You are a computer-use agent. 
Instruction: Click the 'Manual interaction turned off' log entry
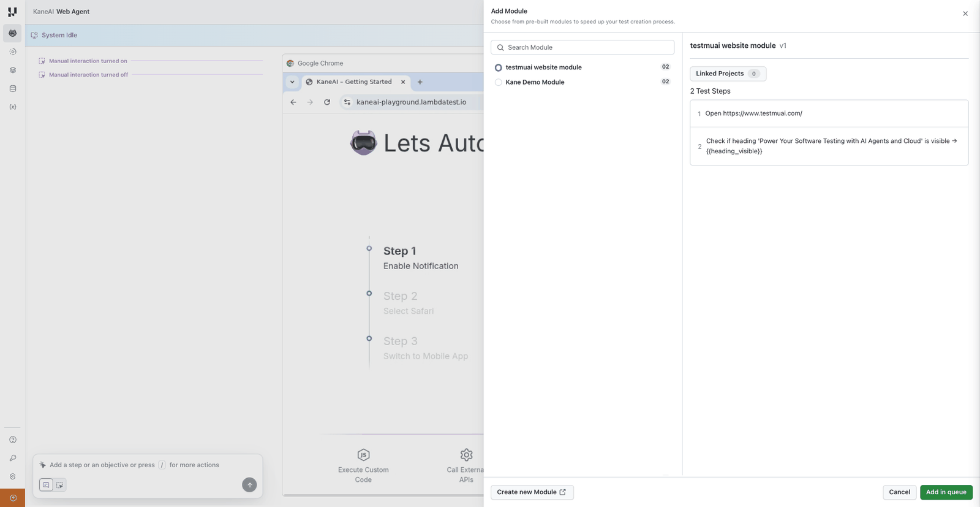pyautogui.click(x=89, y=75)
